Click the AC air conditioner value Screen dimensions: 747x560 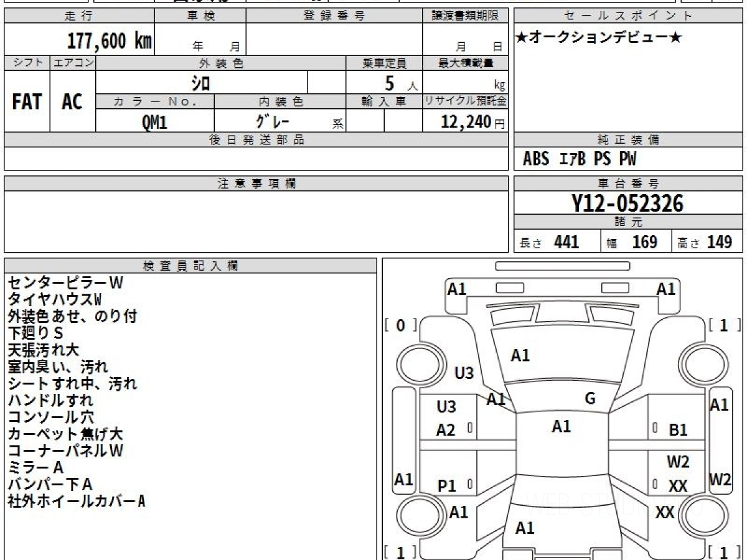pos(72,102)
